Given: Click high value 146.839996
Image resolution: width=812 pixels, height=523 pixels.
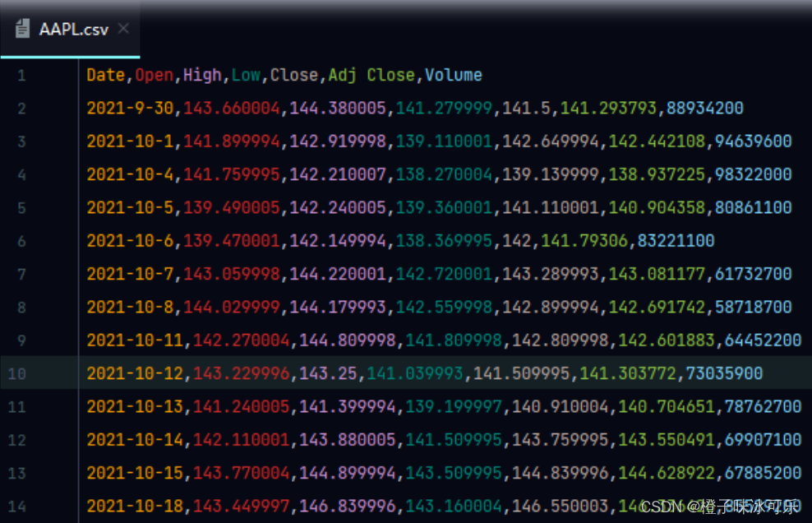Looking at the screenshot, I should coord(348,507).
